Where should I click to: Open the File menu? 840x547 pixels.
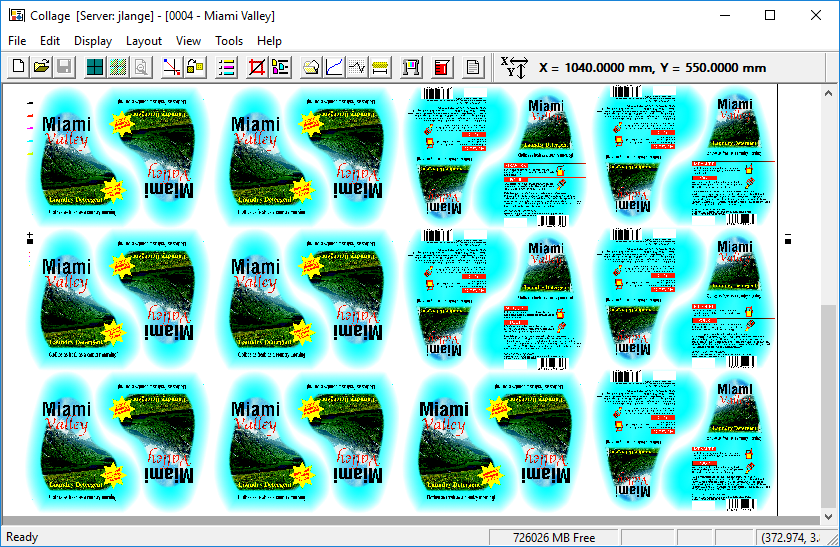click(17, 41)
